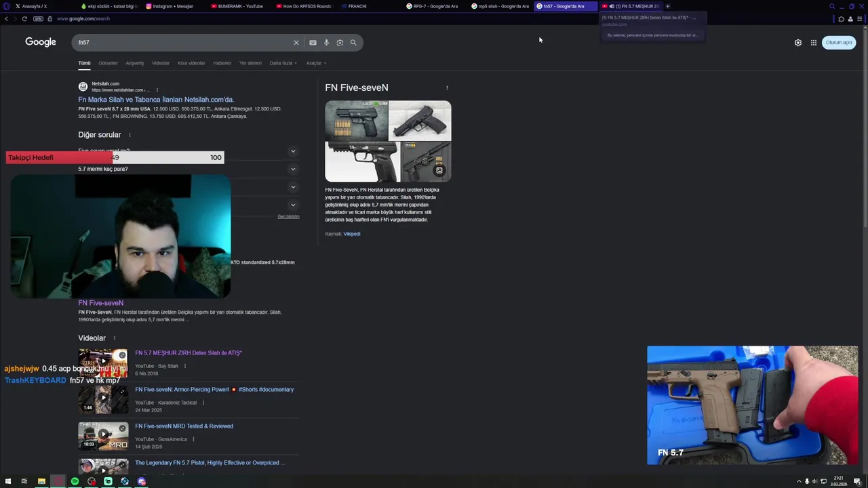The image size is (868, 488).
Task: Switch to the Görseller results tab
Action: (x=108, y=63)
